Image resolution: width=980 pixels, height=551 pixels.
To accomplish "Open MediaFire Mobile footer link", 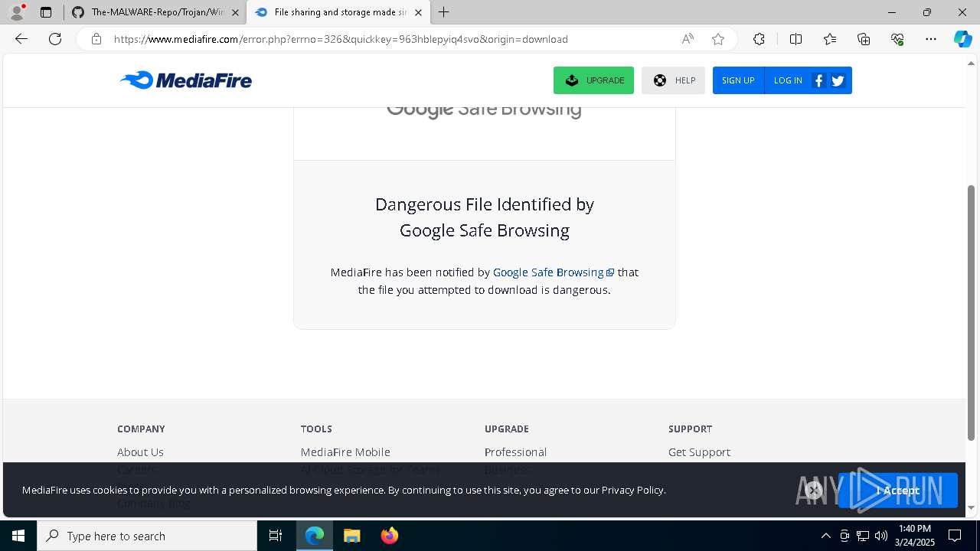I will (x=345, y=452).
